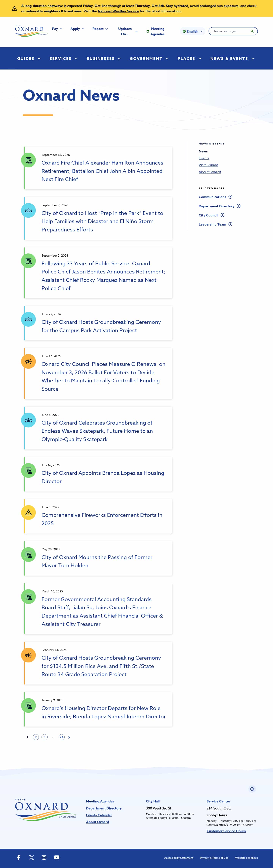Open Meeting Agendas in the header
Screen dimensions: 273x868
156,31
